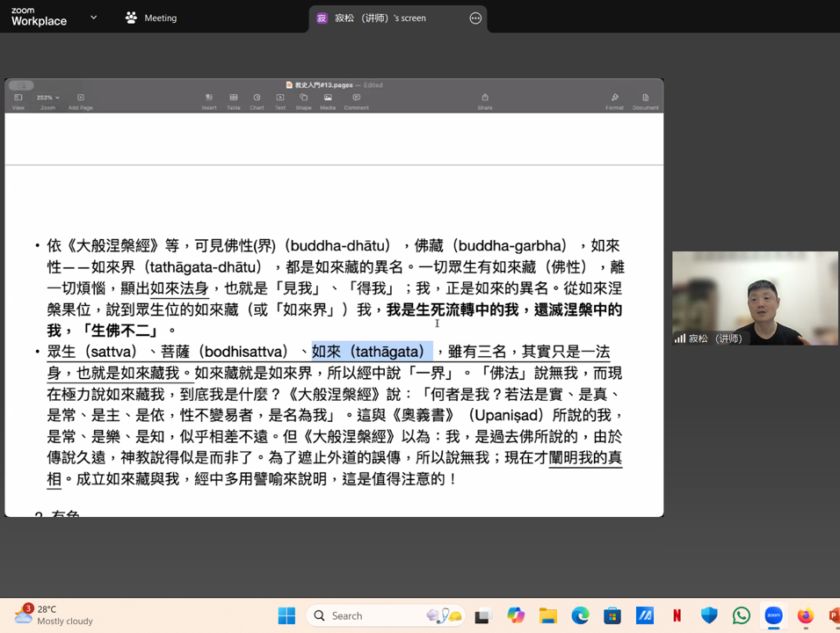840x633 pixels.
Task: Click the Share icon in Pages
Action: (x=485, y=98)
